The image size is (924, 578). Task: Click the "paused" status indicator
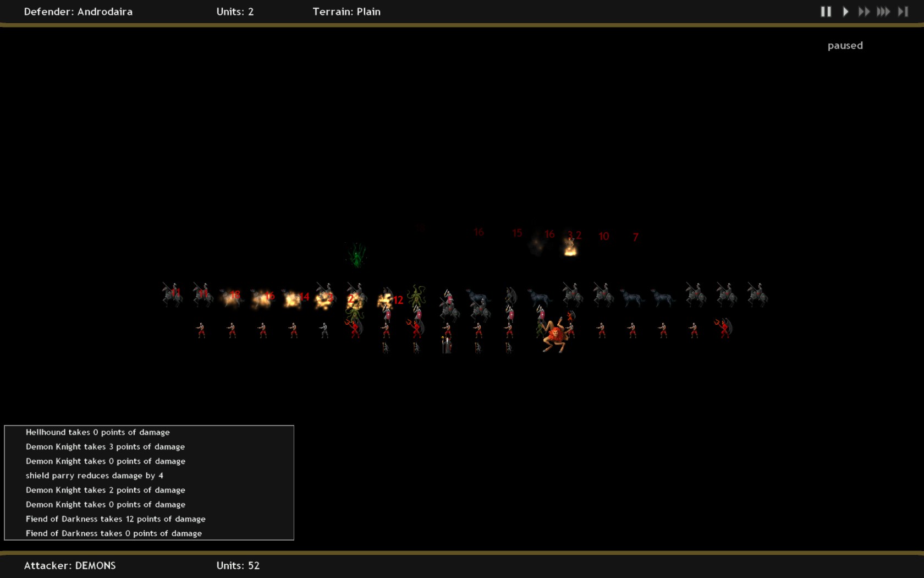click(x=845, y=46)
